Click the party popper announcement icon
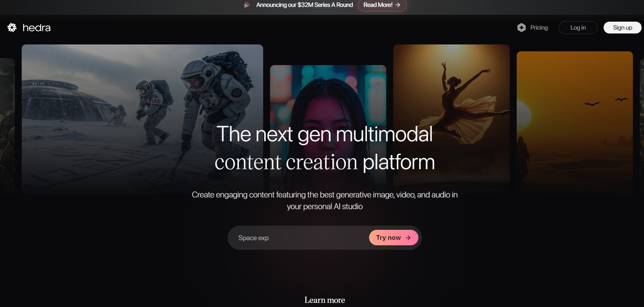Image resolution: width=644 pixels, height=307 pixels. point(247,5)
